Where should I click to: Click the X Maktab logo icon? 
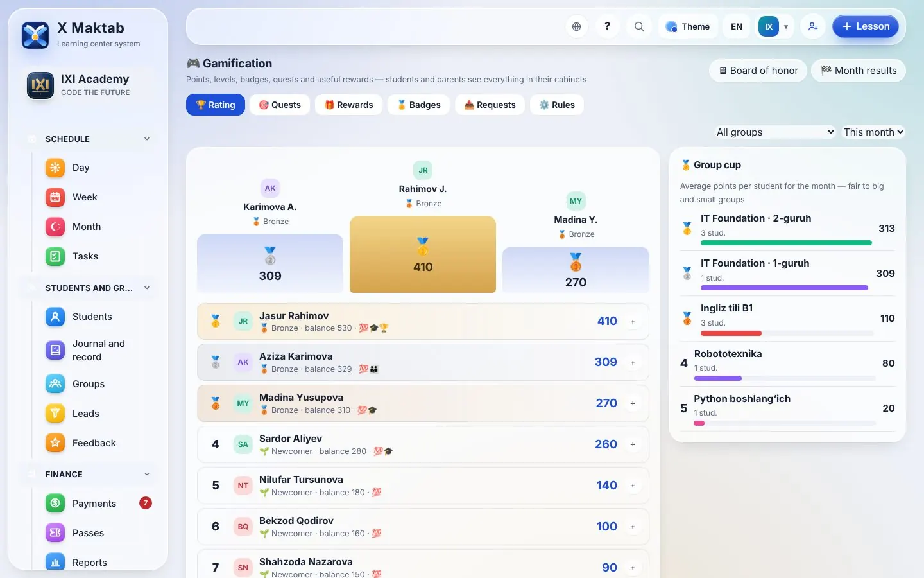pyautogui.click(x=35, y=35)
